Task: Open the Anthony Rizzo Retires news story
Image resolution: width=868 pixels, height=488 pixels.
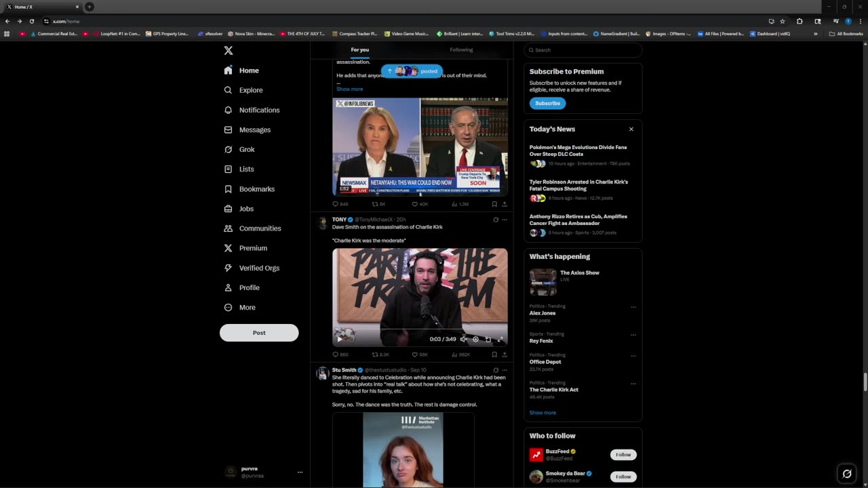Action: coord(583,224)
